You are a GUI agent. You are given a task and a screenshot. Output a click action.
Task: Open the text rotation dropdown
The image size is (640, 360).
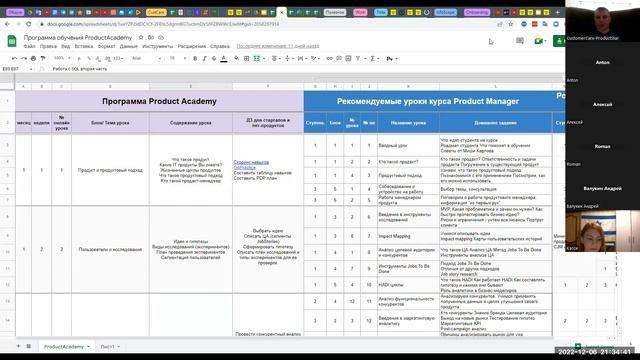[x=315, y=58]
